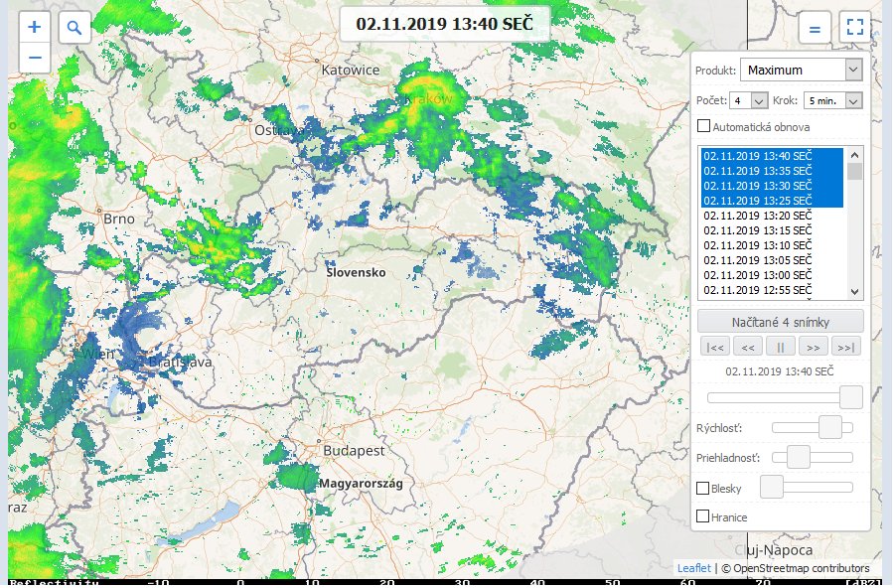Open the map search magnifier
This screenshot has height=588, width=893.
[74, 27]
